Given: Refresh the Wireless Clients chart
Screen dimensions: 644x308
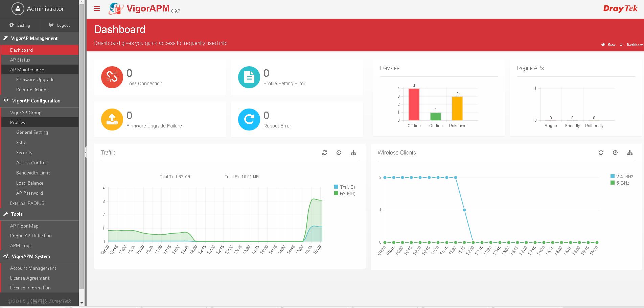Looking at the screenshot, I should tap(601, 153).
